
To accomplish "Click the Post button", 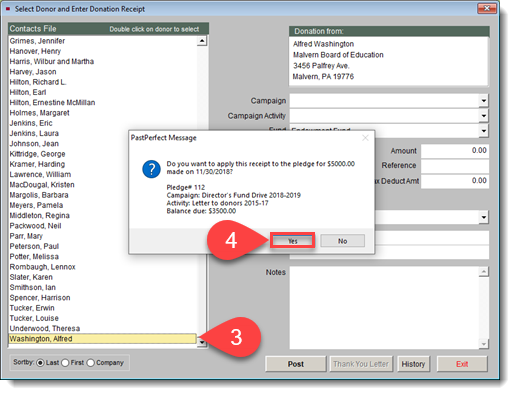I will tap(296, 364).
